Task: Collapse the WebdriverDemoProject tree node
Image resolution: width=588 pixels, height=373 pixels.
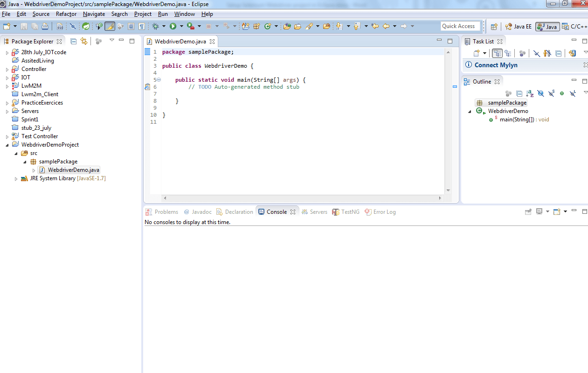Action: tap(7, 145)
